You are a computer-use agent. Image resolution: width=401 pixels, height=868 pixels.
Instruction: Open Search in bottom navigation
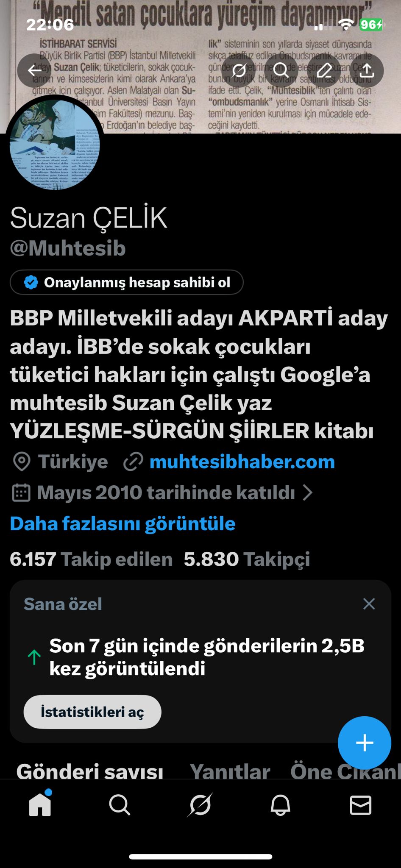pos(120,804)
